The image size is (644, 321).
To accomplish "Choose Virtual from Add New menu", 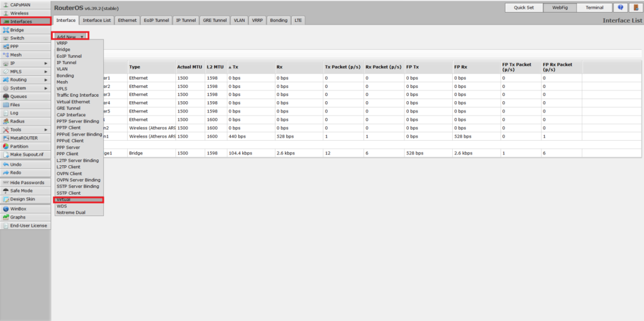I will tap(79, 200).
